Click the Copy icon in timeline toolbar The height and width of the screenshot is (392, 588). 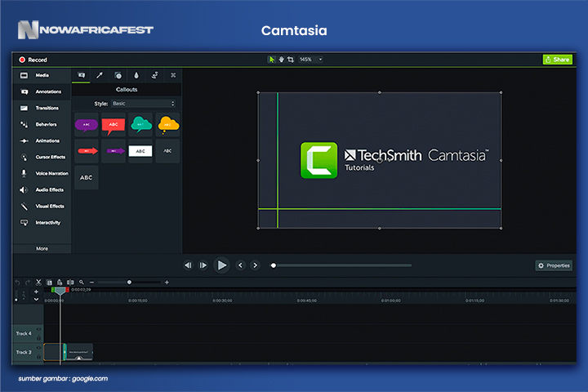click(49, 282)
